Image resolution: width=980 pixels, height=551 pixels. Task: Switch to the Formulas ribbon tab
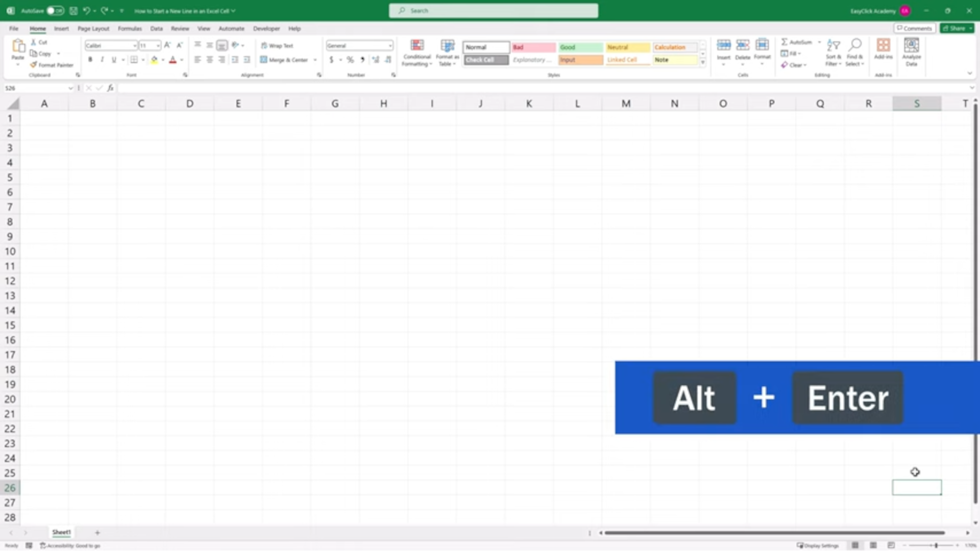(x=130, y=29)
